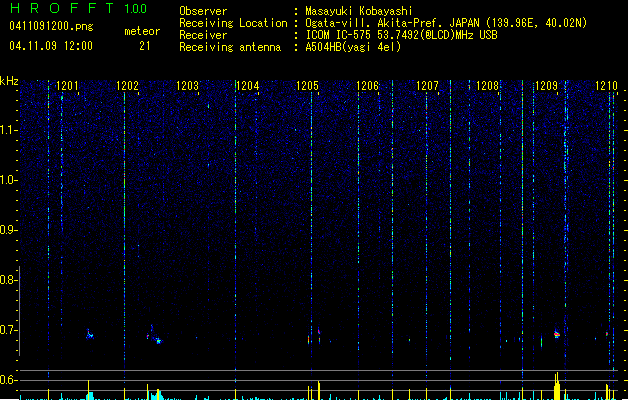
Task: Click the meteor count value 21
Action: point(145,46)
